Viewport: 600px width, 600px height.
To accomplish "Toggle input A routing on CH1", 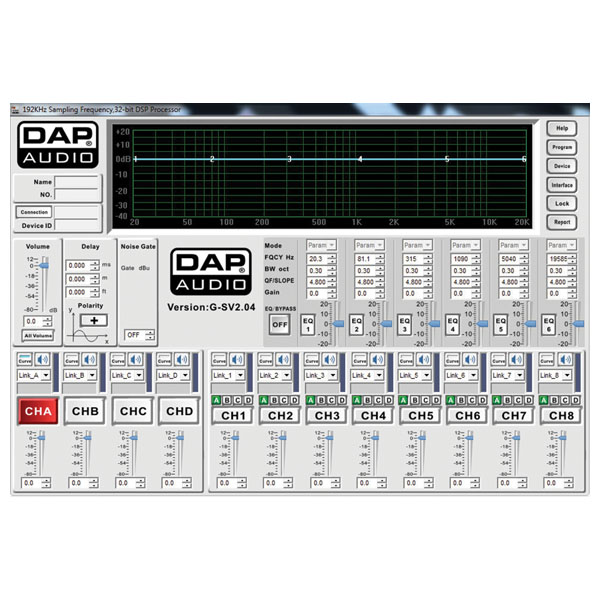I will coord(215,400).
